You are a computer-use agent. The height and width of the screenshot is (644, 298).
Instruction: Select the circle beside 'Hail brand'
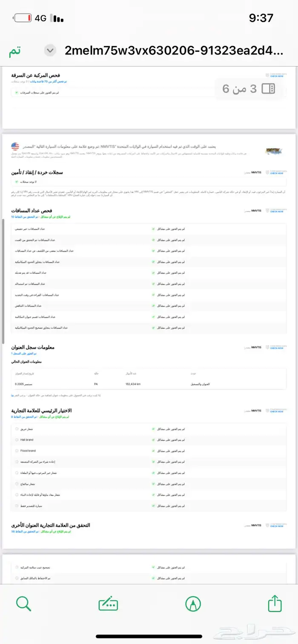[x=17, y=440]
